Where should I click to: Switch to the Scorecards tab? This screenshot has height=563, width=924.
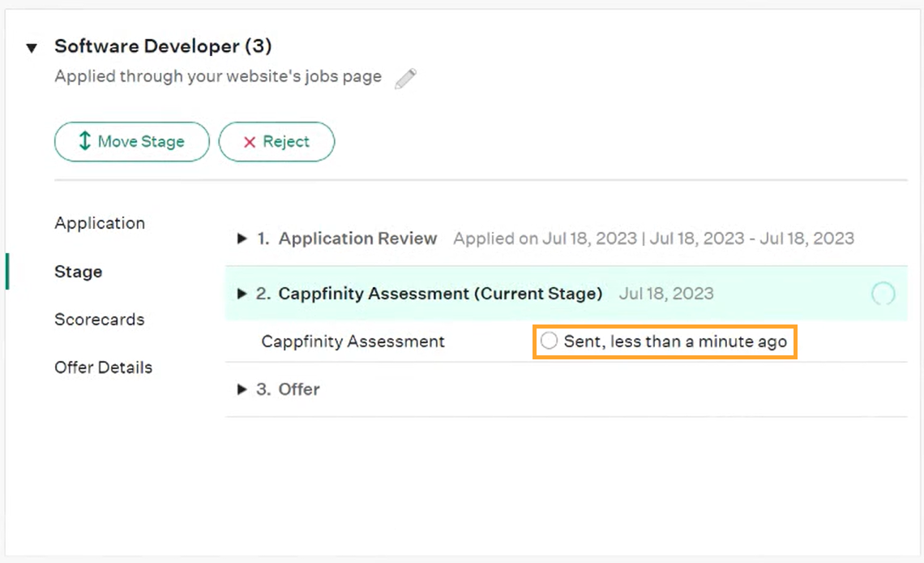pyautogui.click(x=100, y=320)
